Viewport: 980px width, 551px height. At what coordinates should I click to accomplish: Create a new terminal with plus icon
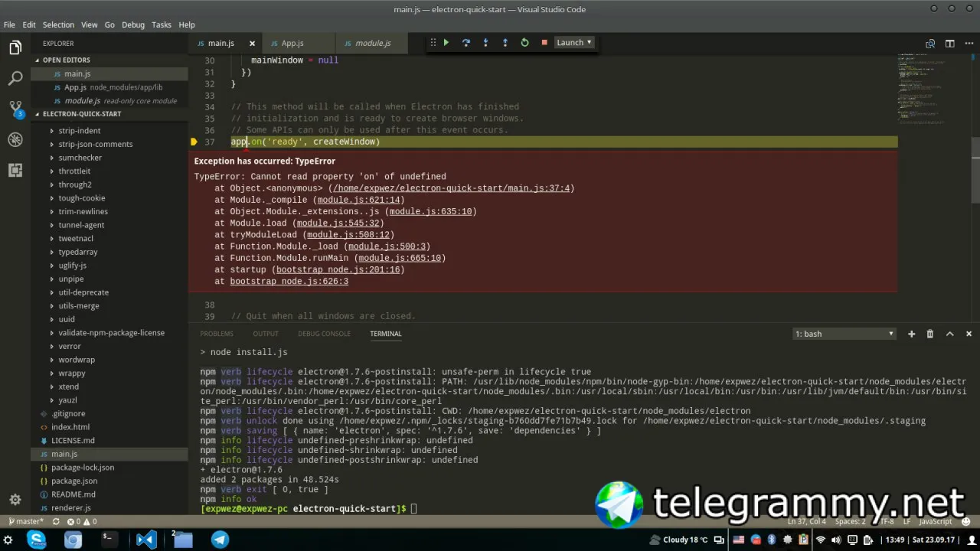point(911,334)
